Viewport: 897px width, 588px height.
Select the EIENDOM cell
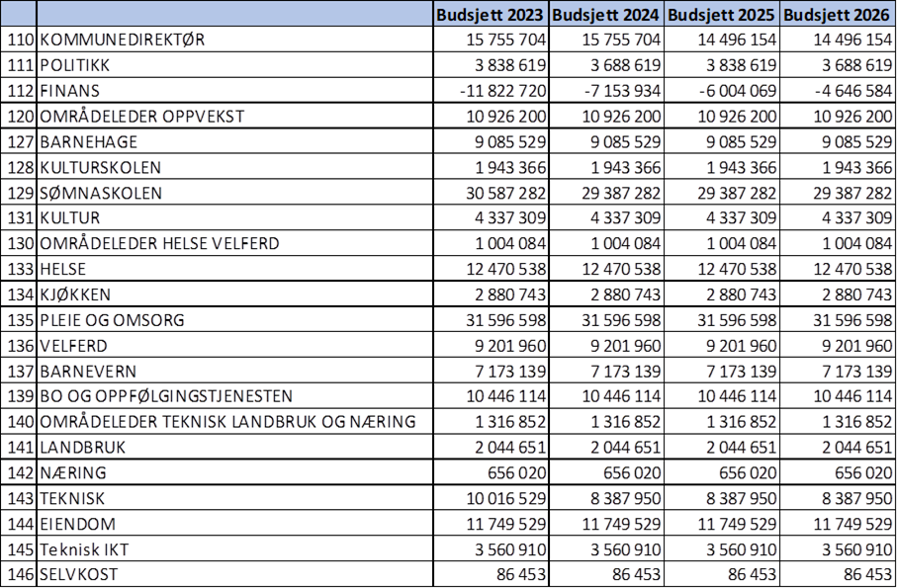point(234,524)
